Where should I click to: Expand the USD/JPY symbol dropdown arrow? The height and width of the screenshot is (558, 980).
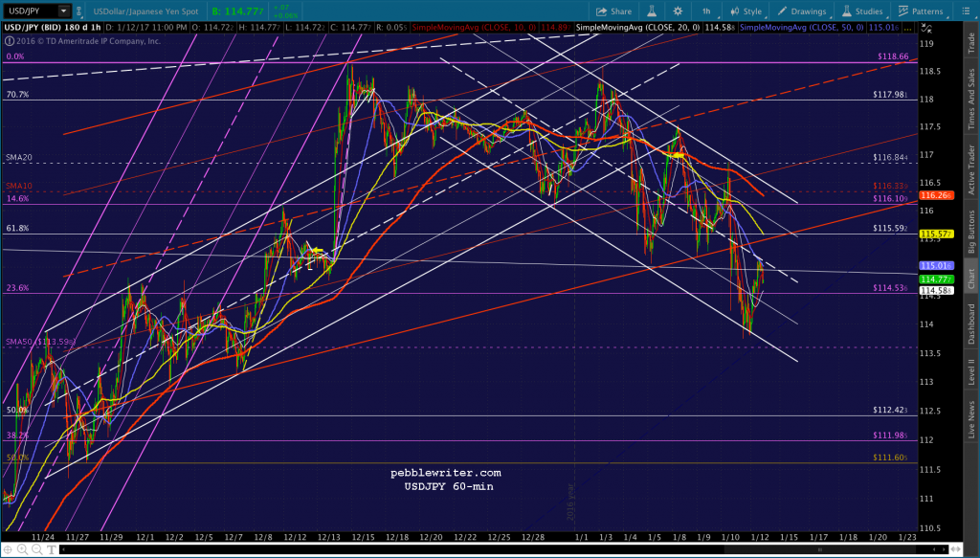pos(64,11)
